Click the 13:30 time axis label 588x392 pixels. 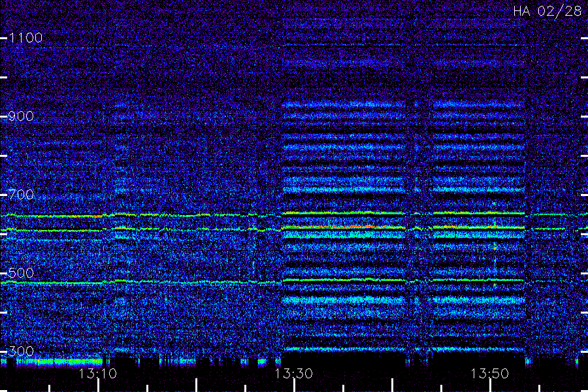[x=293, y=373]
